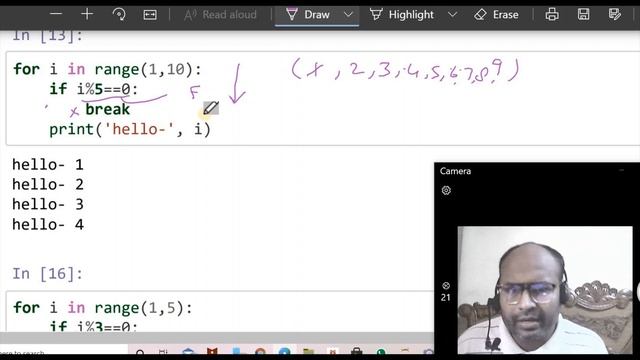Screen dimensions: 640x360
Task: Start Read aloud
Action: (x=220, y=15)
